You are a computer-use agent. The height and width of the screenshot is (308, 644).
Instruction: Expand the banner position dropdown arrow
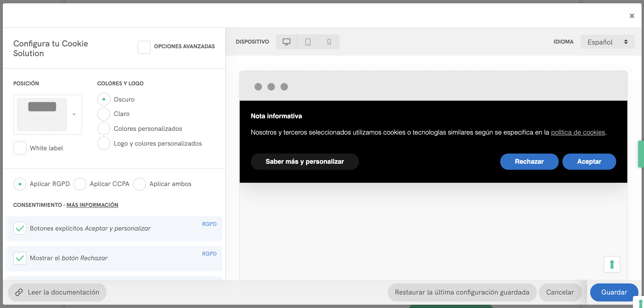tap(74, 114)
